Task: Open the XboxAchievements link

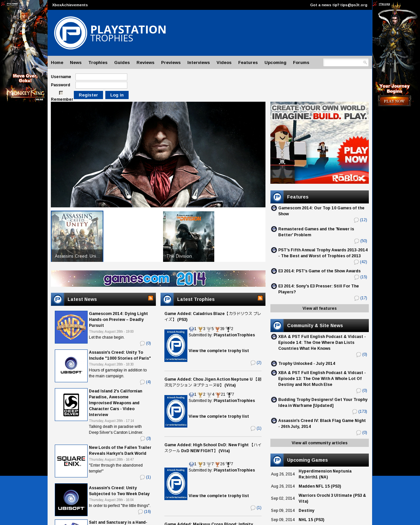Action: click(70, 5)
